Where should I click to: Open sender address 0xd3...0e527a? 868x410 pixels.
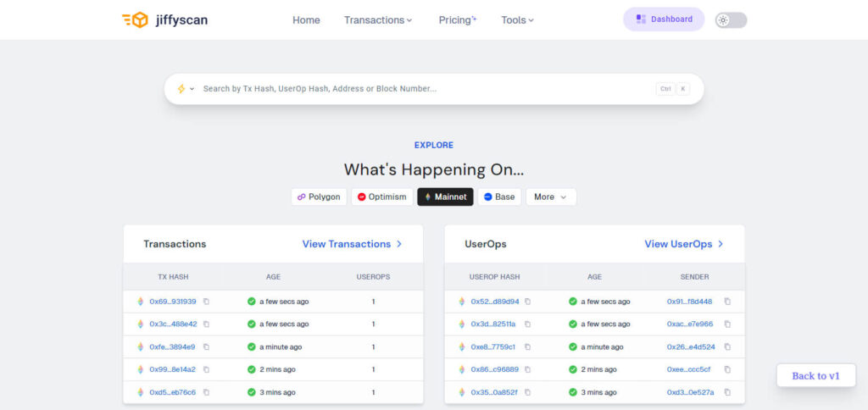point(690,392)
